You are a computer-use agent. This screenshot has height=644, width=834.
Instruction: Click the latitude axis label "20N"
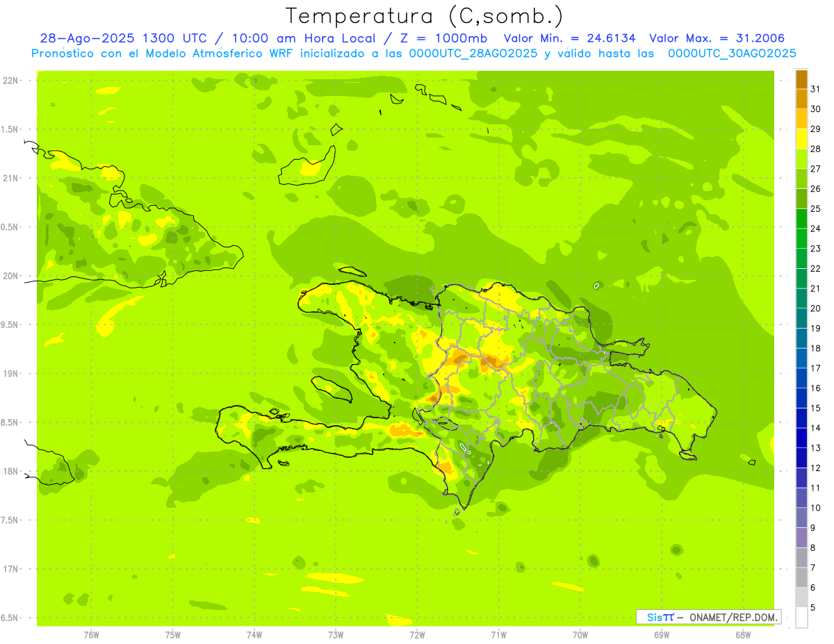point(11,276)
